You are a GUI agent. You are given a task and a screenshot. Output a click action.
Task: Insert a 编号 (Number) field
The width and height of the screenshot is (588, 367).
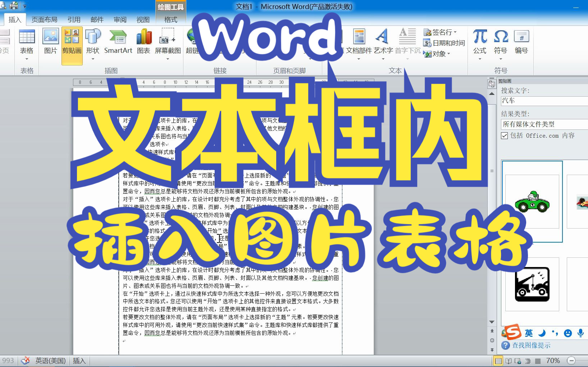pyautogui.click(x=521, y=41)
